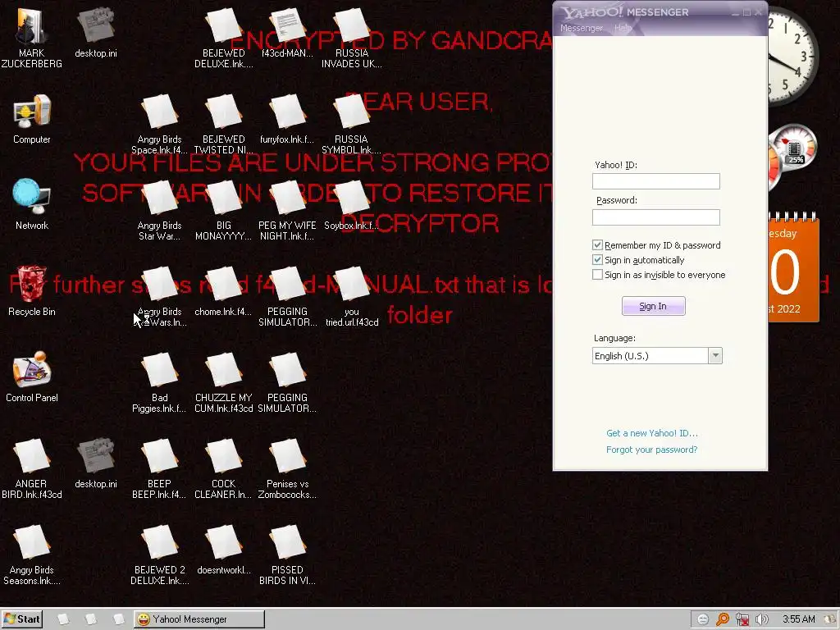Screen dimensions: 840x630
Task: Open the Control Panel desktop icon
Action: [x=32, y=377]
